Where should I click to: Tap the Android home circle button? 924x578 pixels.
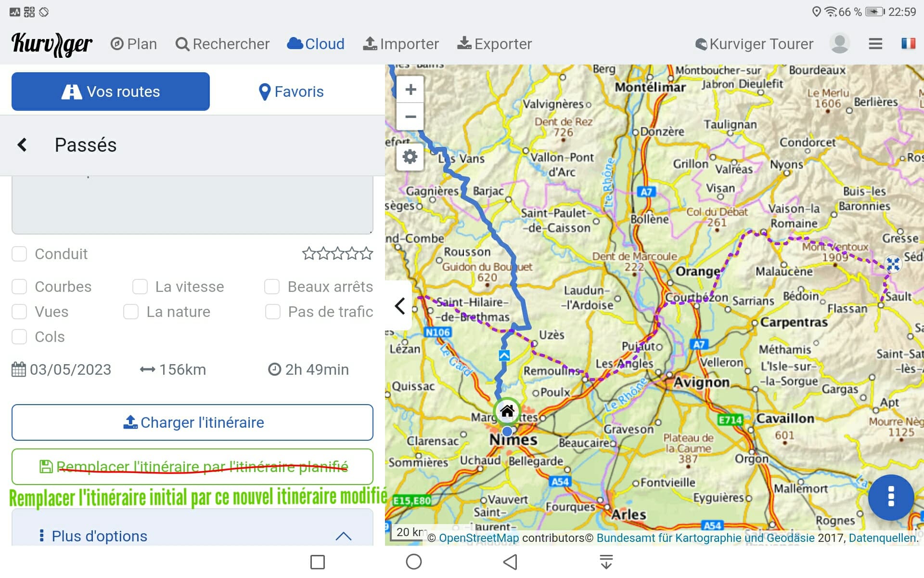[x=414, y=562]
